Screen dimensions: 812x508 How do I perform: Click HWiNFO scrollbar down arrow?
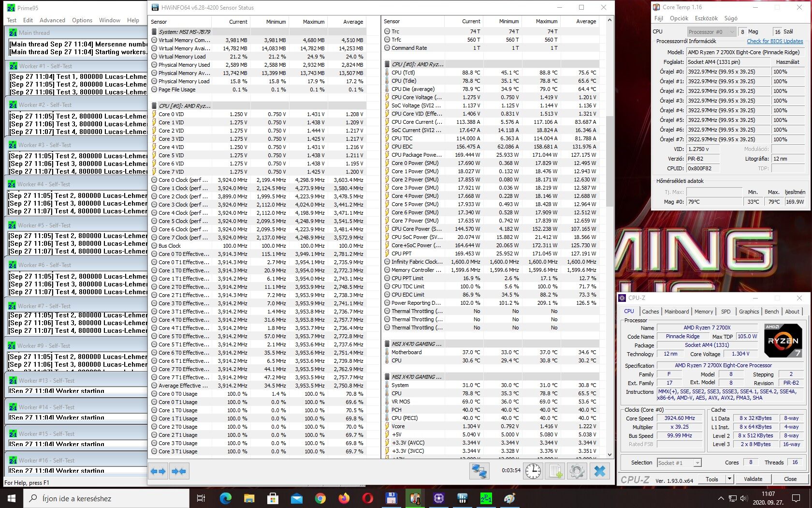click(609, 455)
